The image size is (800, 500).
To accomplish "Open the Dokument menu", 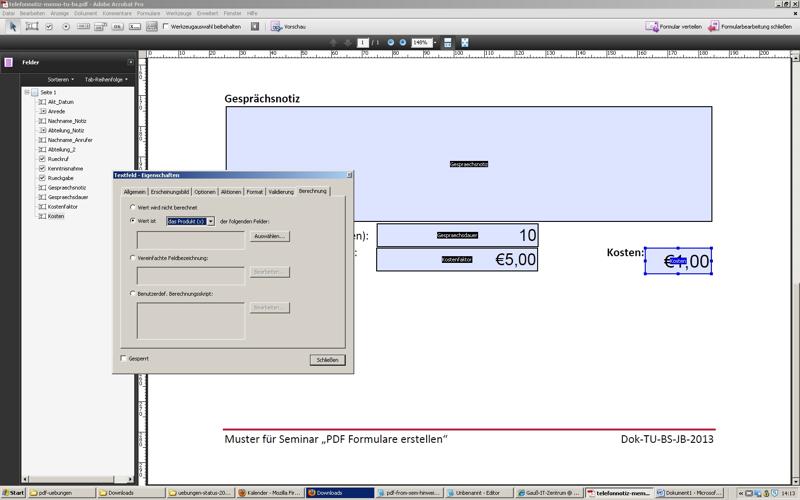I will pos(85,13).
